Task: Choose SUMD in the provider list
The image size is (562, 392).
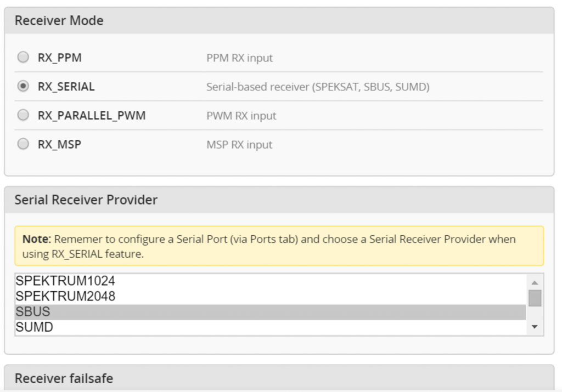Action: pyautogui.click(x=35, y=327)
